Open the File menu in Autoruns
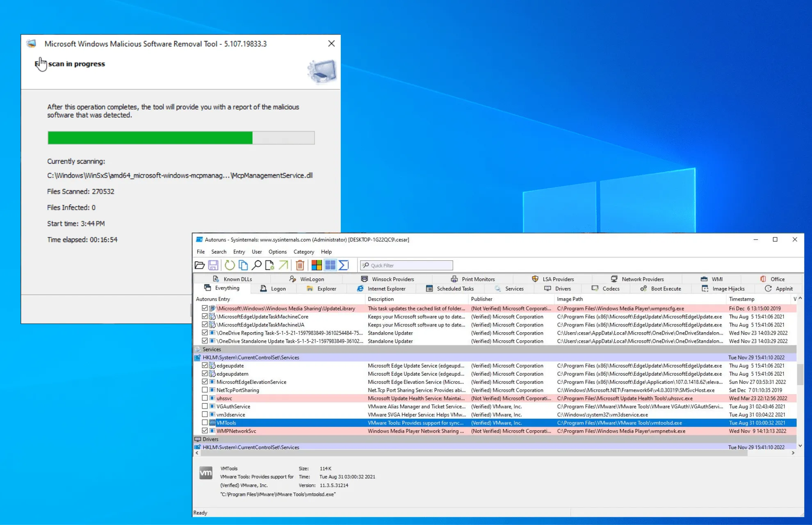This screenshot has height=525, width=812. [x=201, y=252]
